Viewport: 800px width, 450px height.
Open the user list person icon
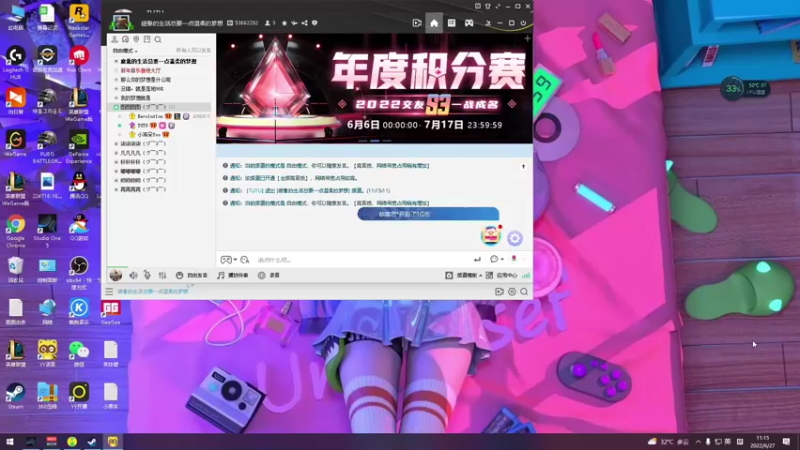[x=115, y=39]
